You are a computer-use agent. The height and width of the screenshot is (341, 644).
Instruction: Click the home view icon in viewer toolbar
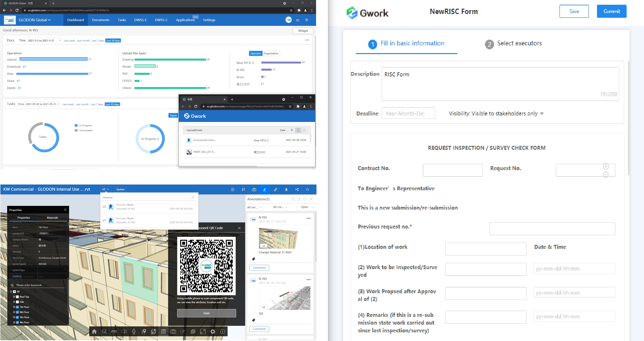click(94, 332)
